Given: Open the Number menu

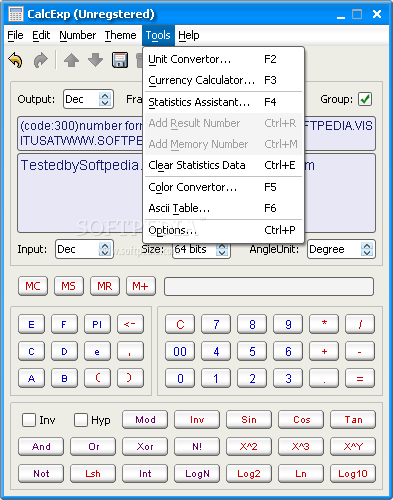Looking at the screenshot, I should [x=78, y=35].
